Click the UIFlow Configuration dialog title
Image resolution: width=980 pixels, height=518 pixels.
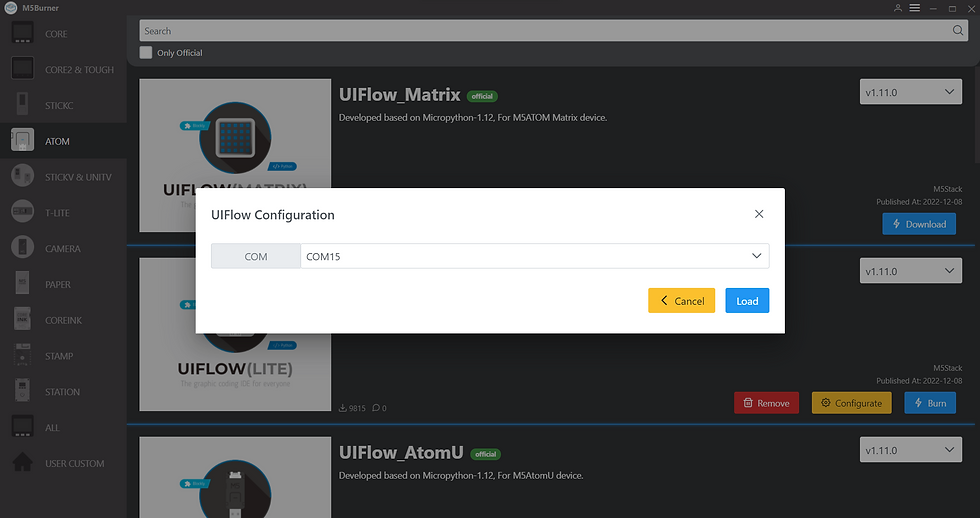pos(272,215)
